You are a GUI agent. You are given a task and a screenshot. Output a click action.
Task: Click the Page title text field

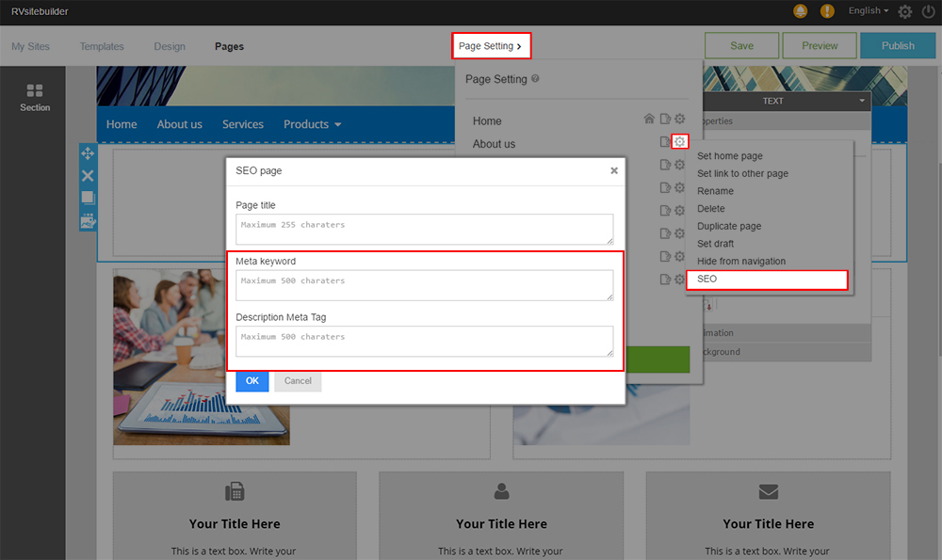tap(424, 229)
